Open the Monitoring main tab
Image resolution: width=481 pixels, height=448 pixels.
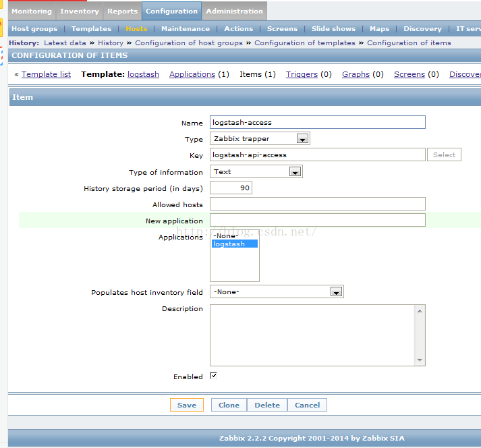click(x=32, y=11)
